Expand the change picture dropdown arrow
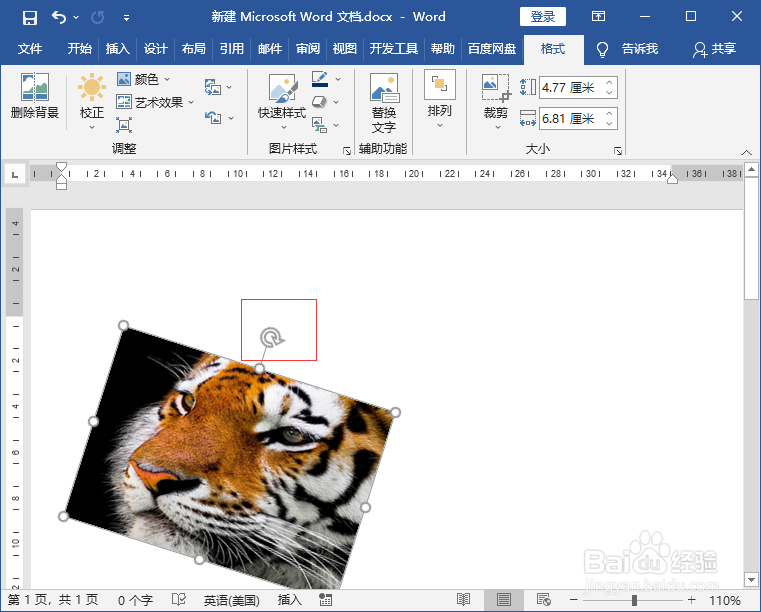This screenshot has width=761, height=612. click(229, 88)
